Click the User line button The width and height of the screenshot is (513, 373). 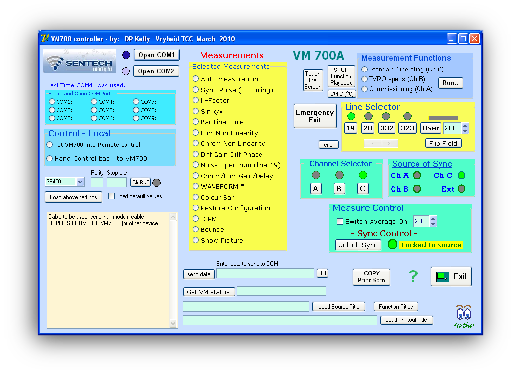[430, 128]
